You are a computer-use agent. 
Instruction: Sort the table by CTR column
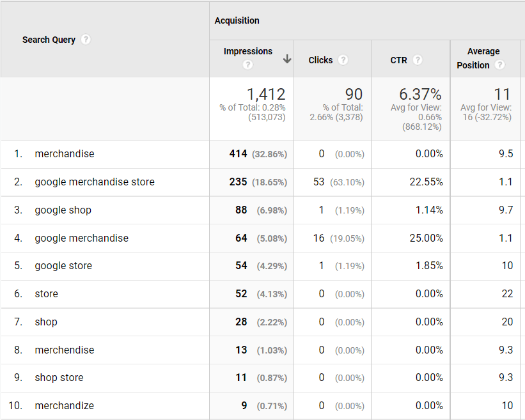pos(399,60)
